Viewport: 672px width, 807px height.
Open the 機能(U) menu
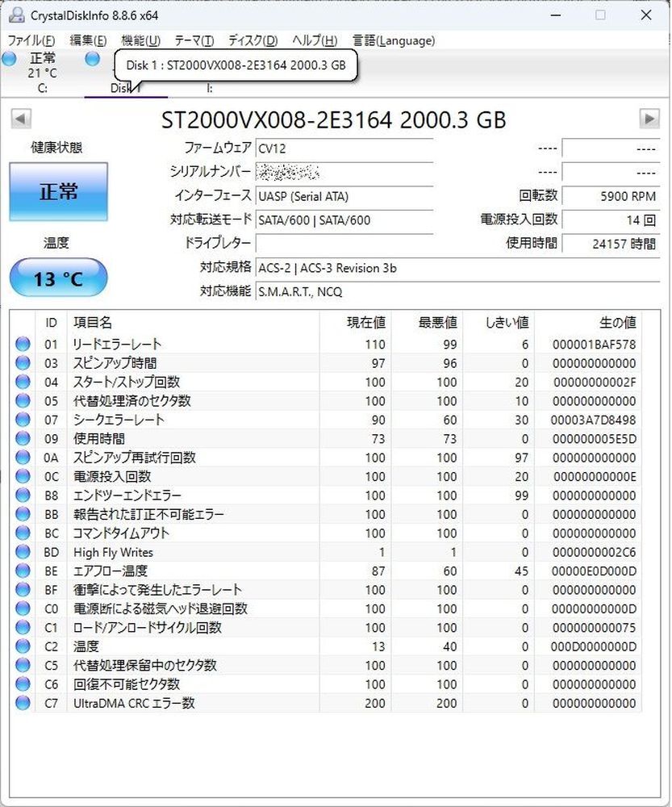click(141, 40)
